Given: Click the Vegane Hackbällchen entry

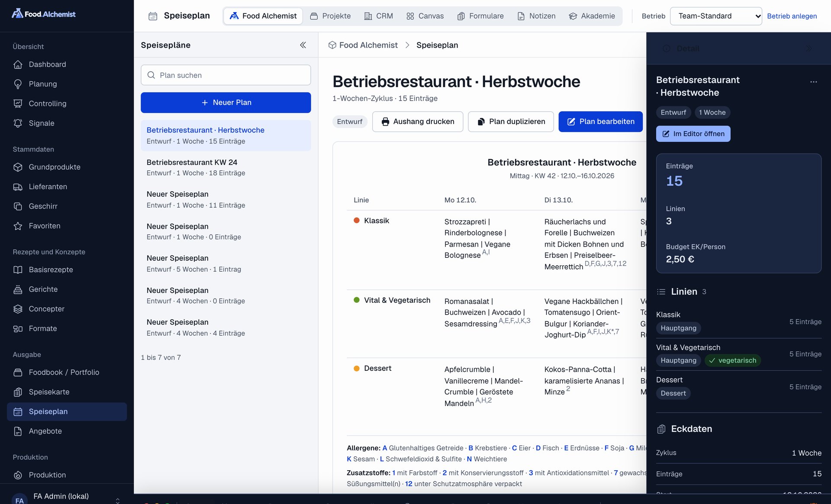Looking at the screenshot, I should 583,318.
